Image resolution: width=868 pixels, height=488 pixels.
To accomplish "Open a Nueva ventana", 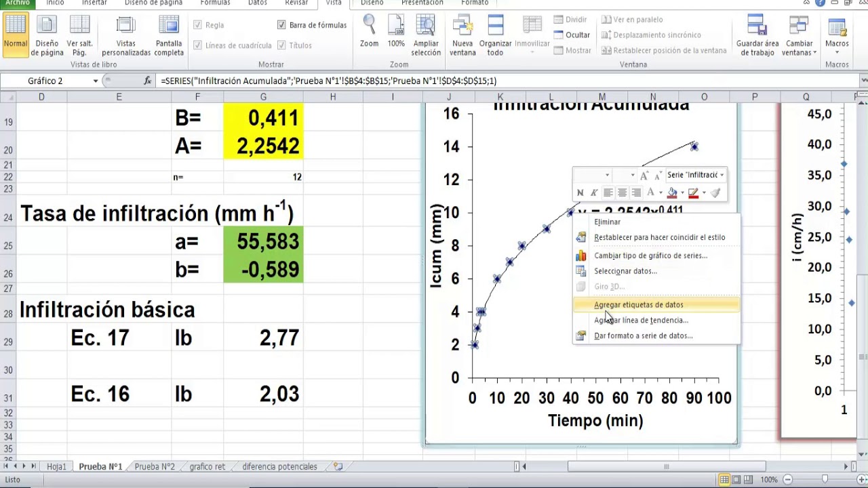I will 462,35.
